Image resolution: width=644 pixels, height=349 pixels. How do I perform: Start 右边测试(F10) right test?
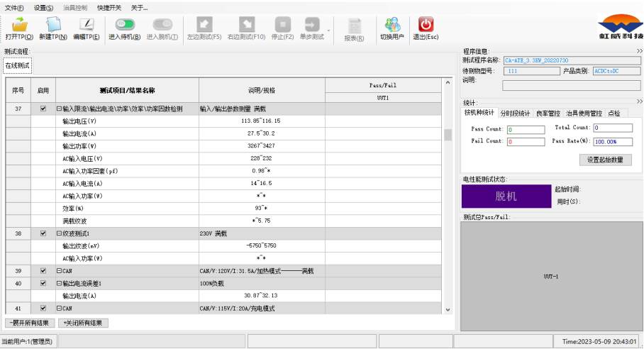(246, 29)
